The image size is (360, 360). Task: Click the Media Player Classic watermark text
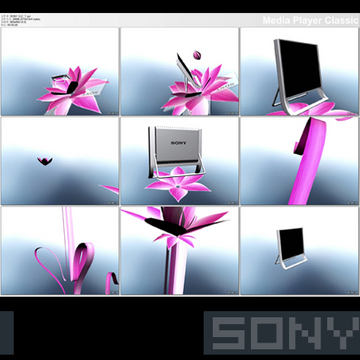pos(311,20)
